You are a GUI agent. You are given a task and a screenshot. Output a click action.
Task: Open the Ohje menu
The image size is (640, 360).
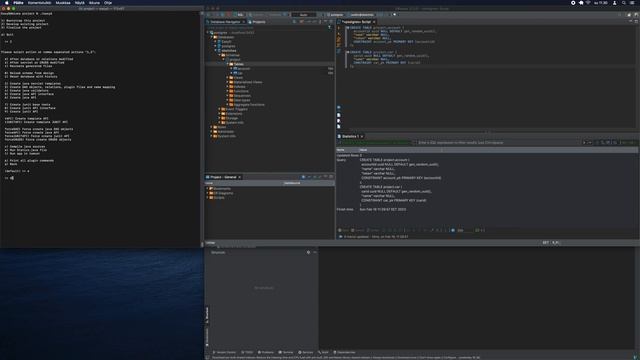tap(108, 2)
